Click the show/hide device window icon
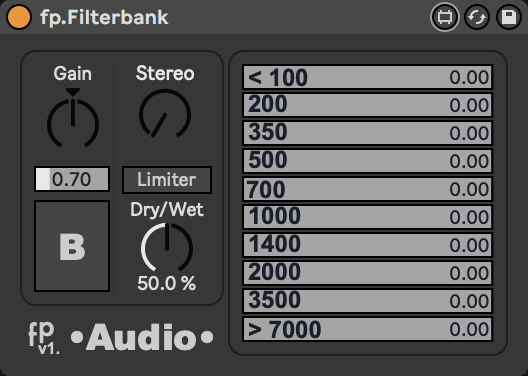Screen dimensions: 528x376 (x=444, y=17)
